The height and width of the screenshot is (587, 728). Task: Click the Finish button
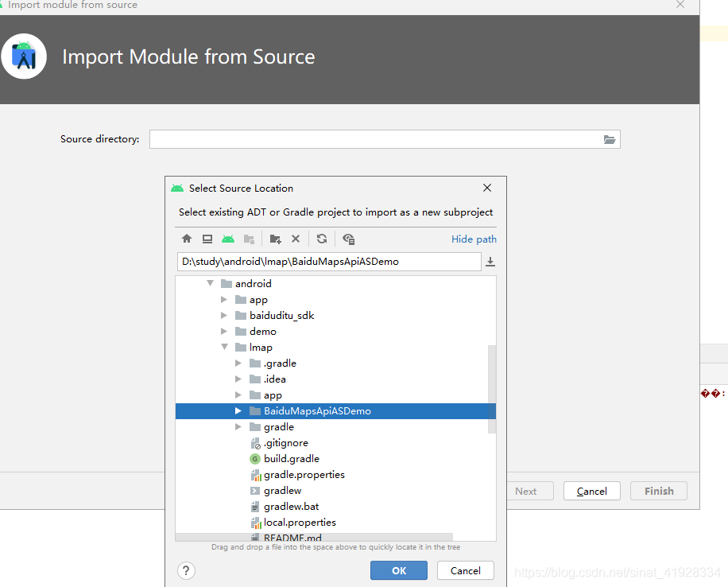coord(658,492)
